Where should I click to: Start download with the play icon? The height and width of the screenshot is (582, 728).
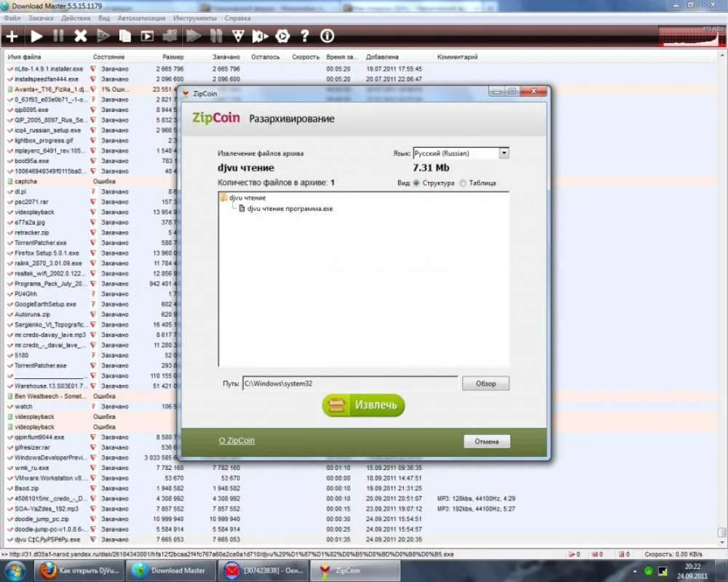click(36, 36)
